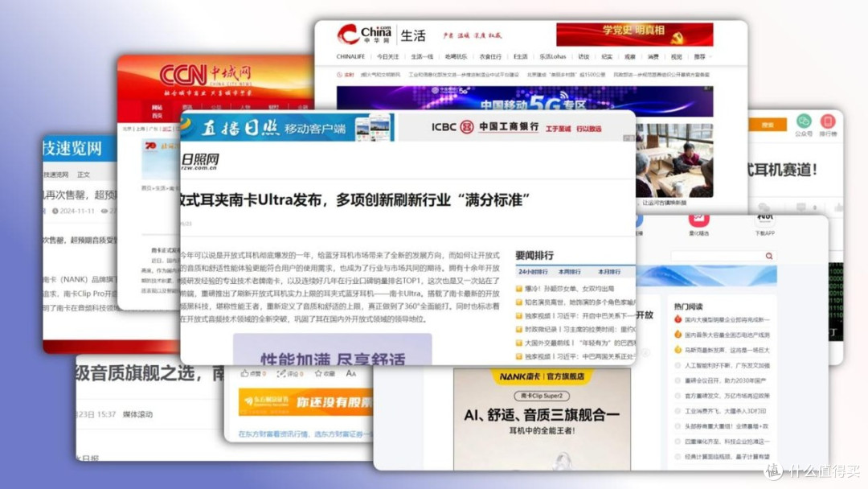Image resolution: width=868 pixels, height=489 pixels.
Task: Click the 点赞 thumbs-up icon
Action: [244, 373]
